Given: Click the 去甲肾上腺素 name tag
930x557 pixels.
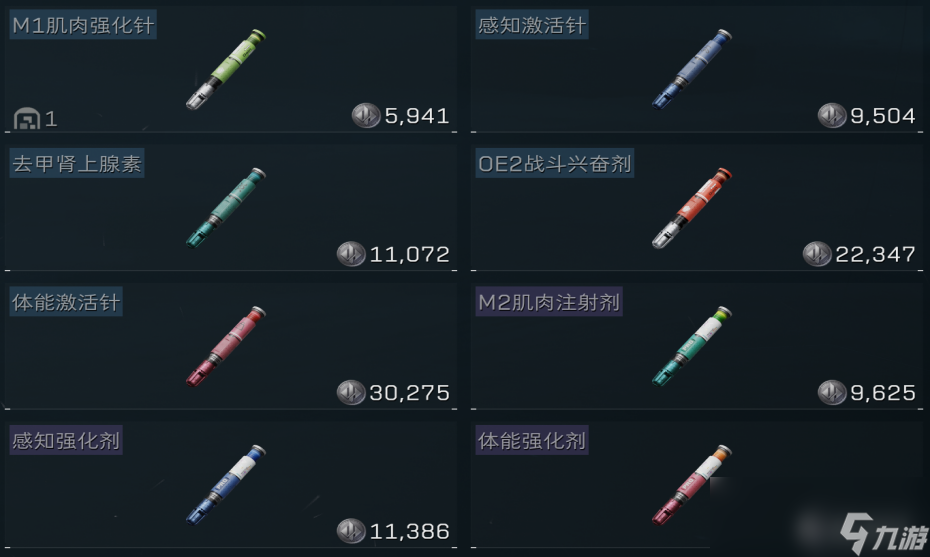Looking at the screenshot, I should click(77, 163).
